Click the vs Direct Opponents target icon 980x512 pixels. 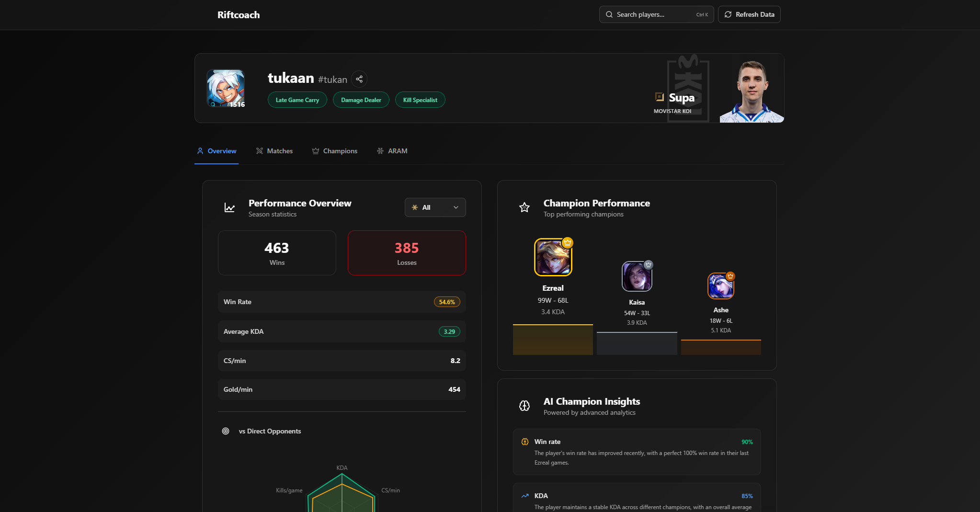coord(226,431)
